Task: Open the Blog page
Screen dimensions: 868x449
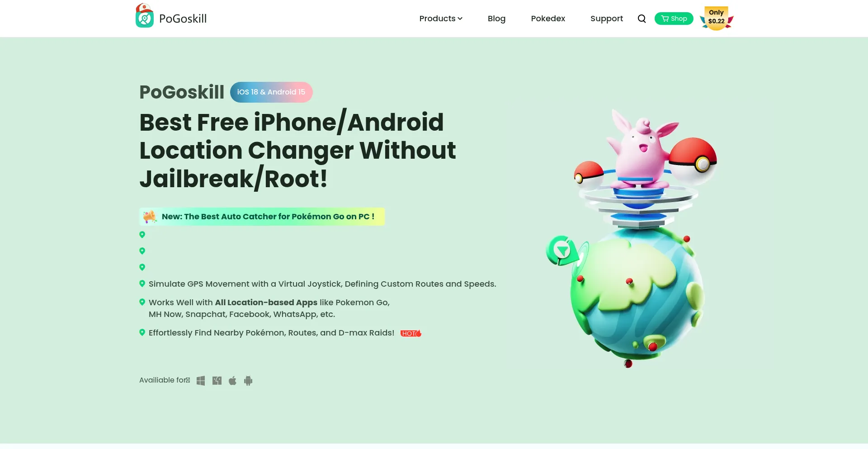Action: tap(496, 19)
